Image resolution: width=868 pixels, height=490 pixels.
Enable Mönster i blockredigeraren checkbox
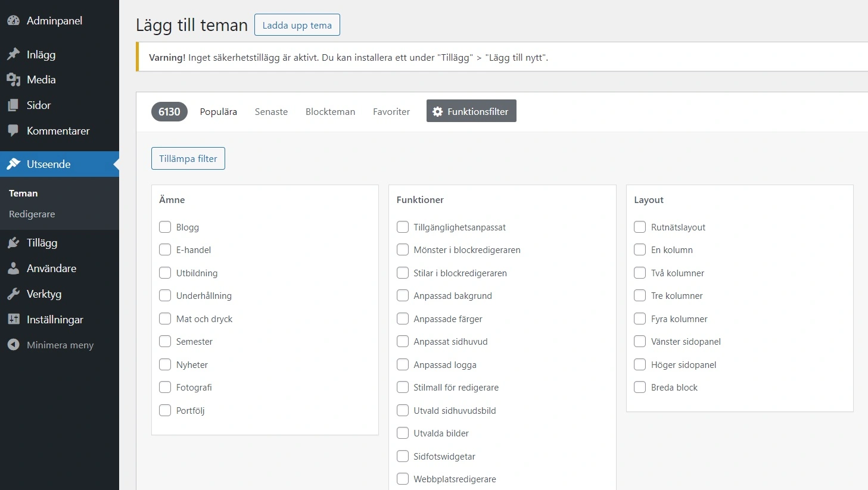[x=403, y=249]
